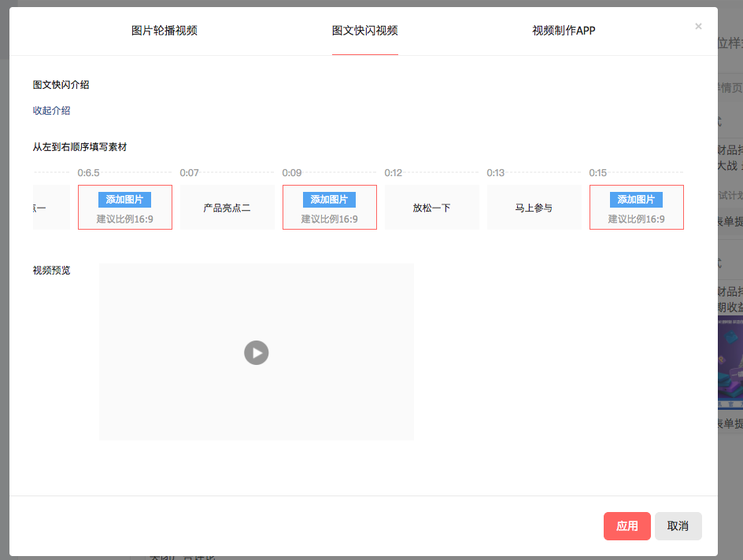743x560 pixels.
Task: Select the 放松一下 text slot
Action: pyautogui.click(x=431, y=208)
